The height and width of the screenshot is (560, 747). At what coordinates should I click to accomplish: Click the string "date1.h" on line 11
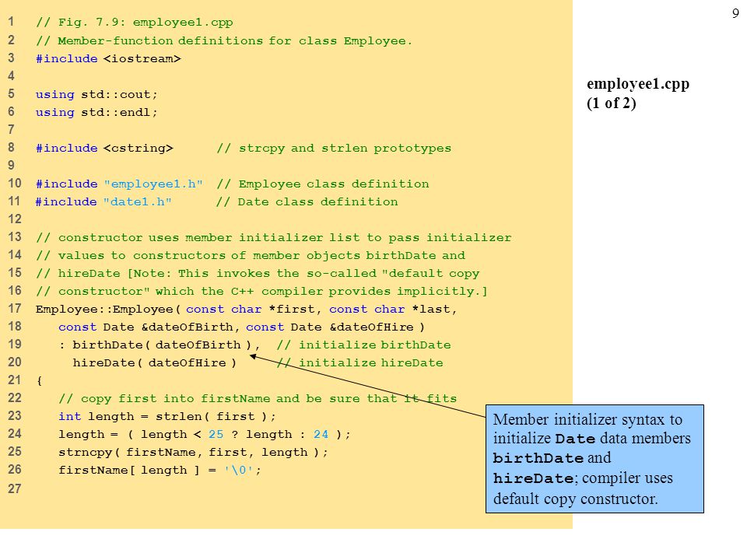pos(138,202)
